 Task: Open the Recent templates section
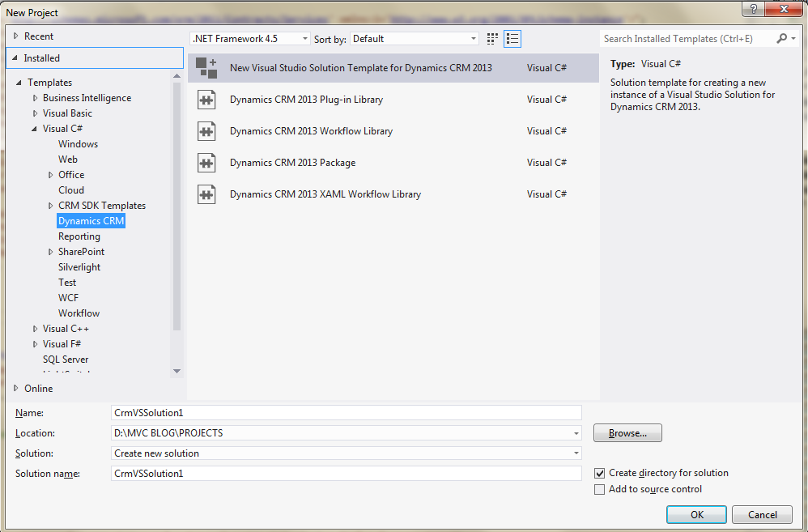38,35
